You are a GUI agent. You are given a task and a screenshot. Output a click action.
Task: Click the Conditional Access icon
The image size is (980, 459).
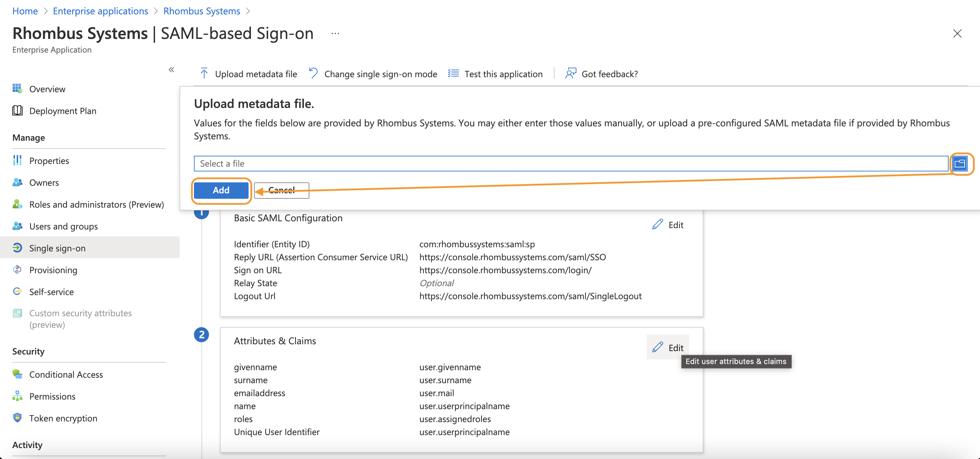(x=17, y=374)
